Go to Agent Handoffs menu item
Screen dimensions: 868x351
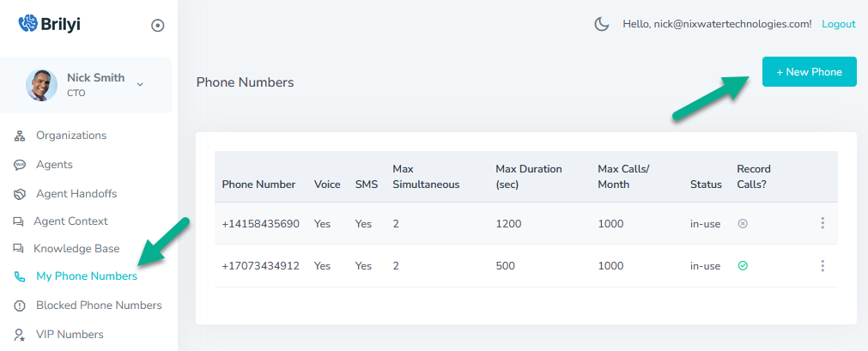76,194
